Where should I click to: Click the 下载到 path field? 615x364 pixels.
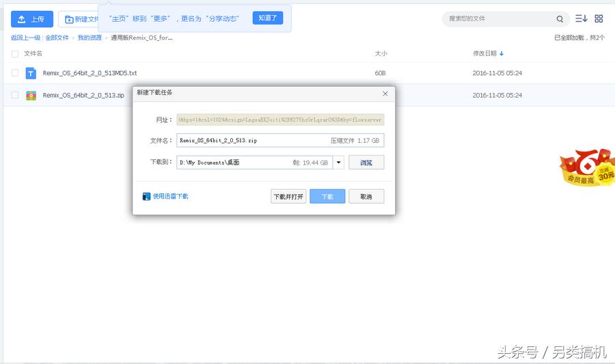pyautogui.click(x=255, y=163)
